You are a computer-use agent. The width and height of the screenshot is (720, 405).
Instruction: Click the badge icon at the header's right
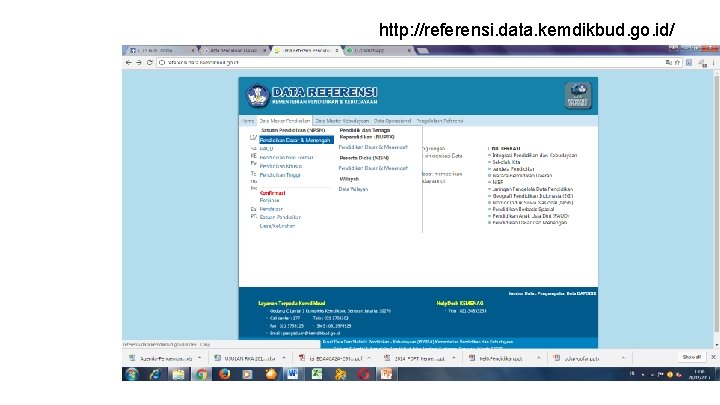click(x=578, y=96)
